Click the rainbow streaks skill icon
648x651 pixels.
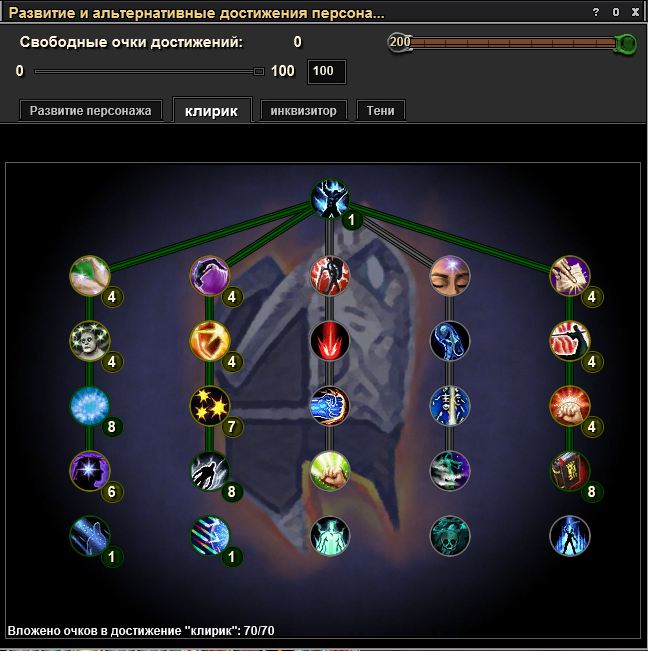[210, 536]
